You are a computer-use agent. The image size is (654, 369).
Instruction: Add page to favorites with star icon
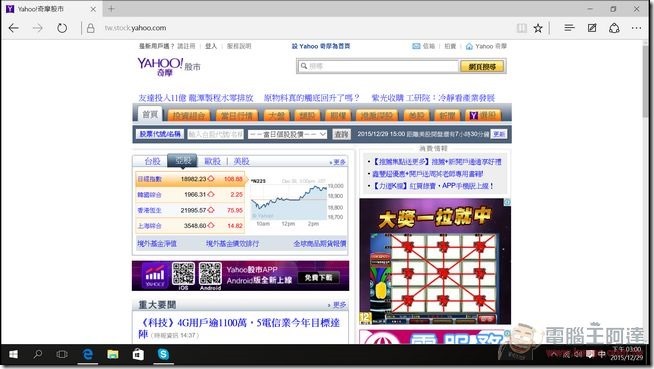tap(538, 28)
